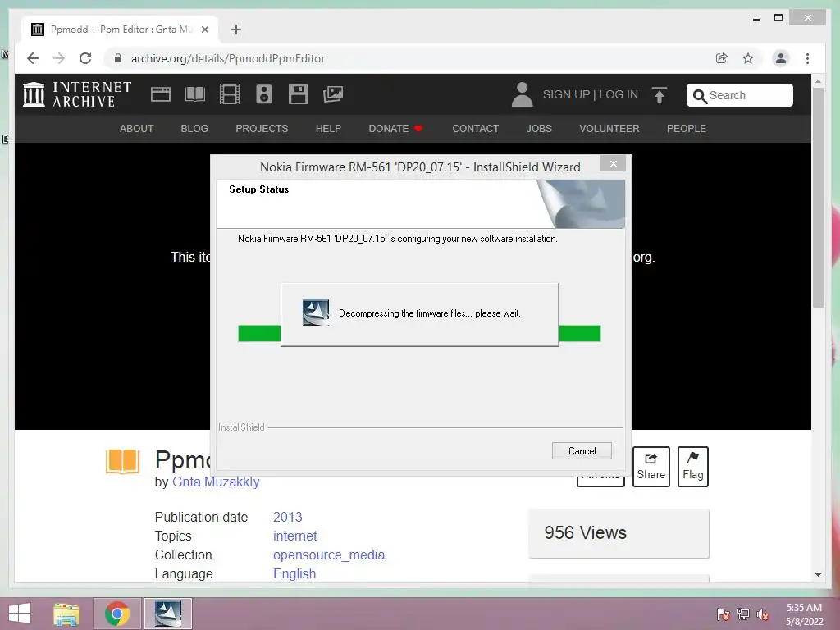Click the internet topic link
This screenshot has height=630, width=840.
(x=294, y=536)
